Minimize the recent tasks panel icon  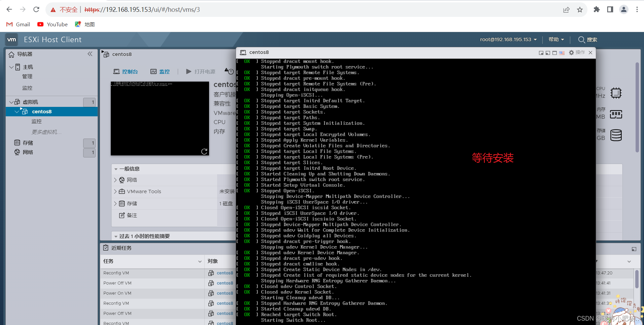[634, 249]
